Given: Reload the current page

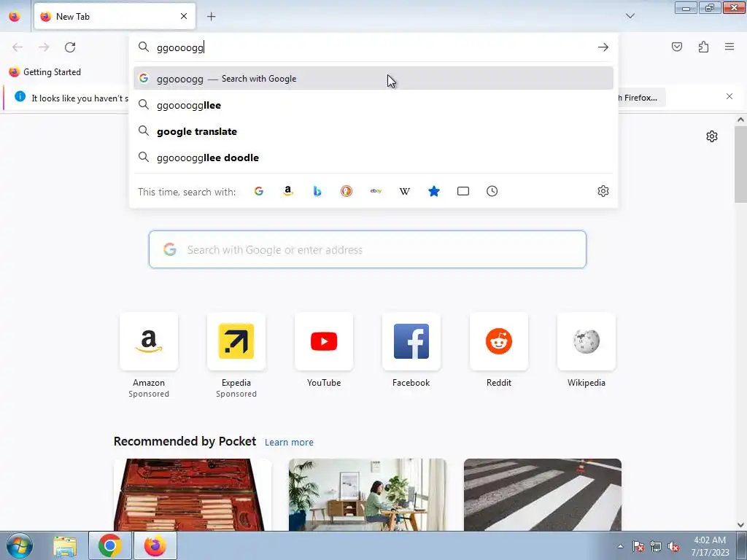Looking at the screenshot, I should (x=70, y=47).
